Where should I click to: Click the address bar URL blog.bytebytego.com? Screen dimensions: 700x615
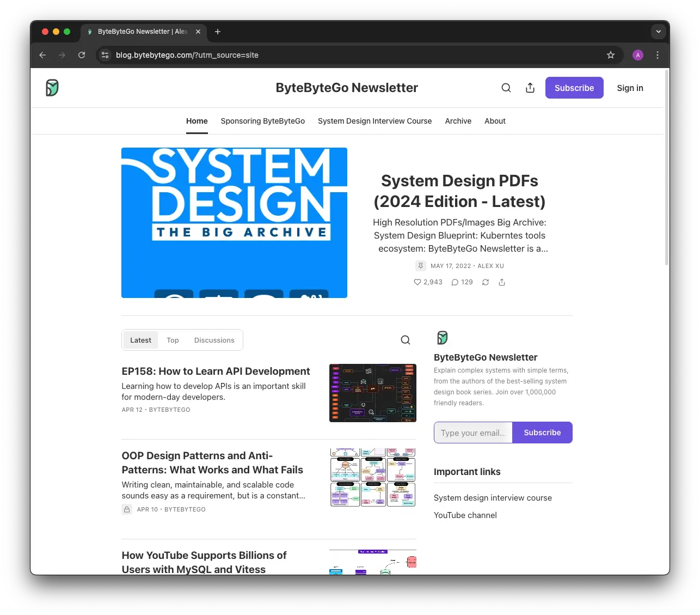(187, 55)
